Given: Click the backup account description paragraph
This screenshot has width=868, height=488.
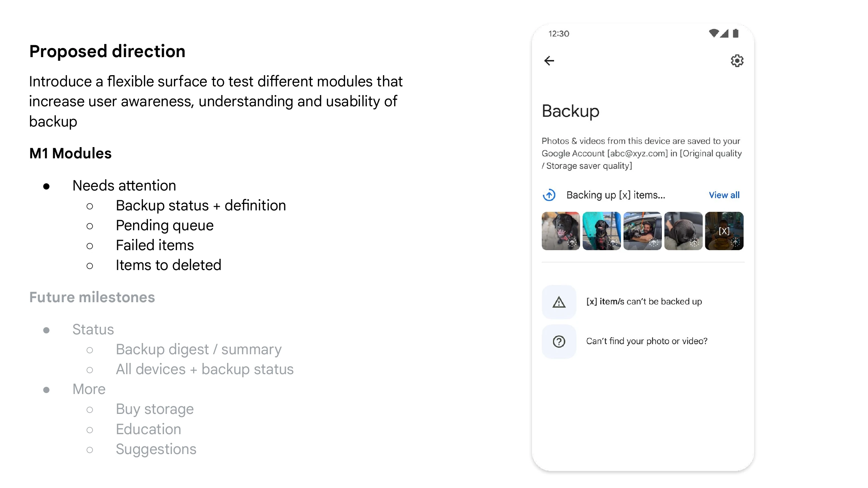Looking at the screenshot, I should [642, 153].
